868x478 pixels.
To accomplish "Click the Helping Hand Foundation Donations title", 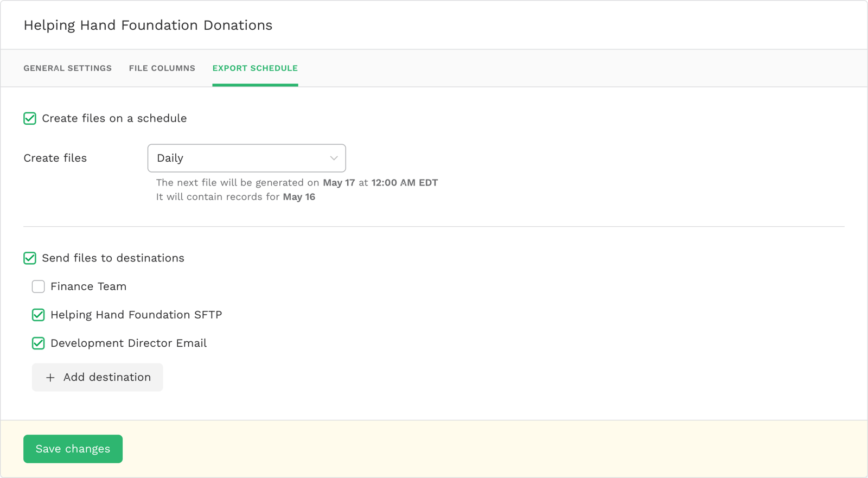I will coord(148,26).
